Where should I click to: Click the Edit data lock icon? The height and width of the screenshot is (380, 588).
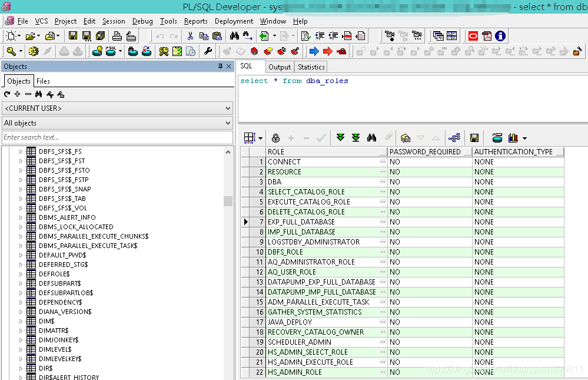coord(275,138)
